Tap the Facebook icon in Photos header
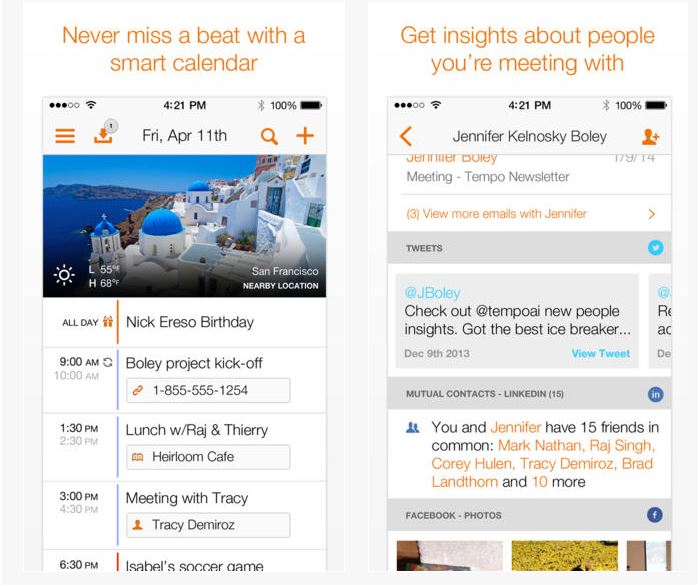This screenshot has width=698, height=585. point(655,515)
